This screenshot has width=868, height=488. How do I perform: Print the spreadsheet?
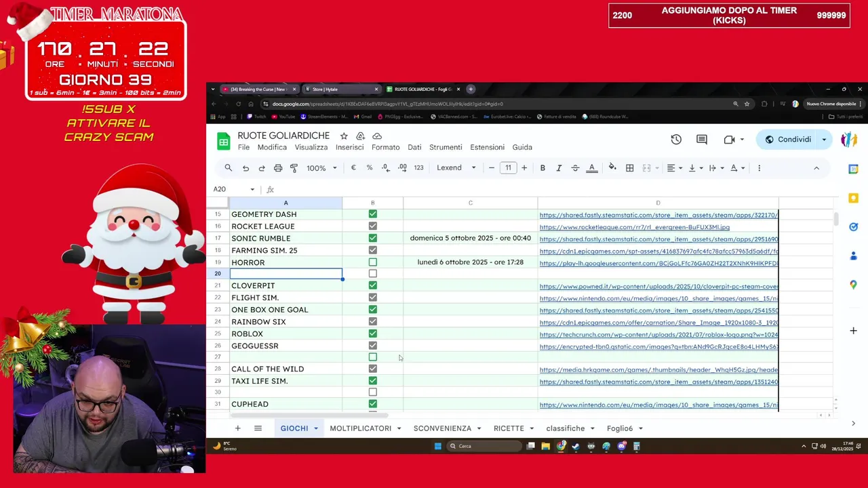[278, 168]
